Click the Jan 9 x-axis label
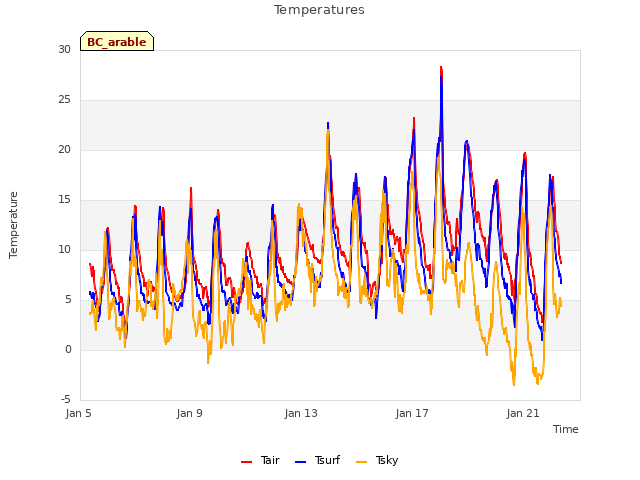 [189, 413]
